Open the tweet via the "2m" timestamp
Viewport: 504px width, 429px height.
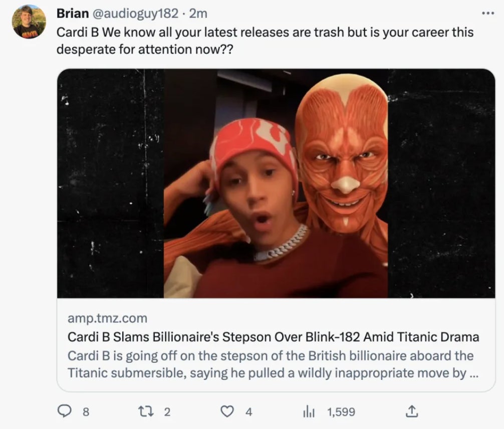tap(198, 13)
